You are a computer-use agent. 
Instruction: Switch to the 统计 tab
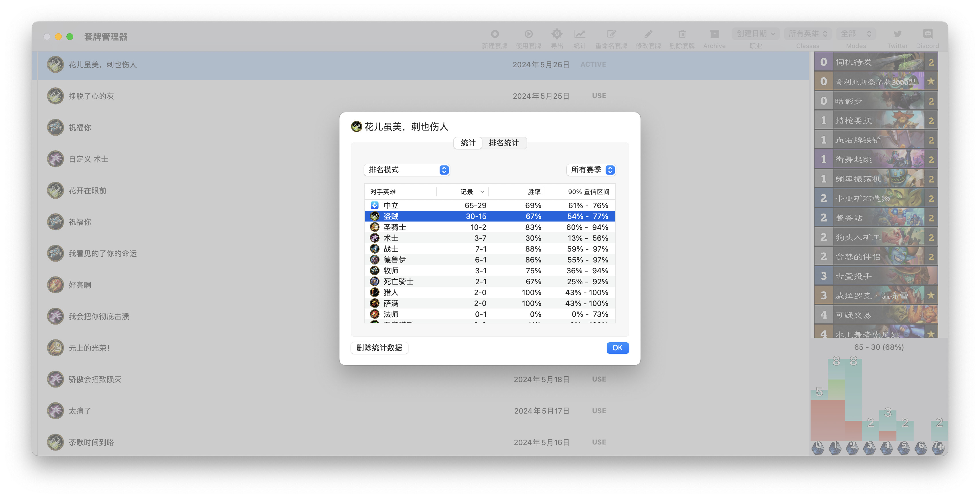468,143
